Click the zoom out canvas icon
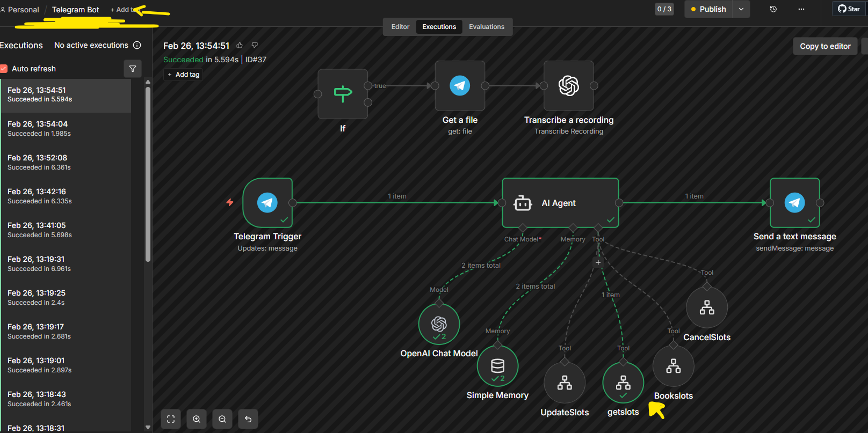Image resolution: width=868 pixels, height=433 pixels. (x=222, y=419)
